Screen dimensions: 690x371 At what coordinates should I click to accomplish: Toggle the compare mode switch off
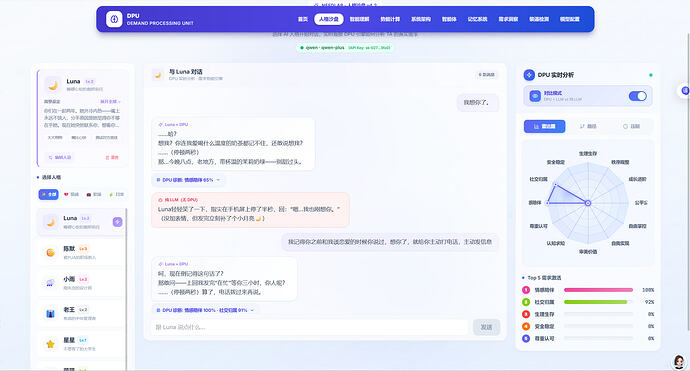click(x=638, y=96)
